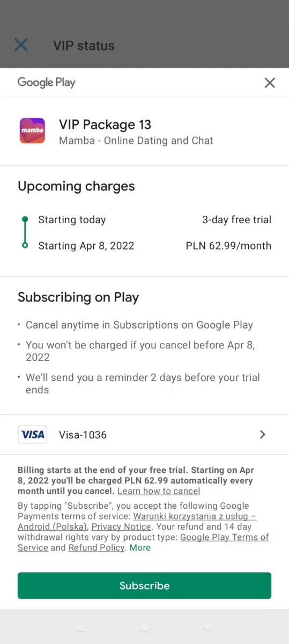Image resolution: width=289 pixels, height=644 pixels.
Task: Tap the Android recent apps button
Action: click(x=81, y=627)
